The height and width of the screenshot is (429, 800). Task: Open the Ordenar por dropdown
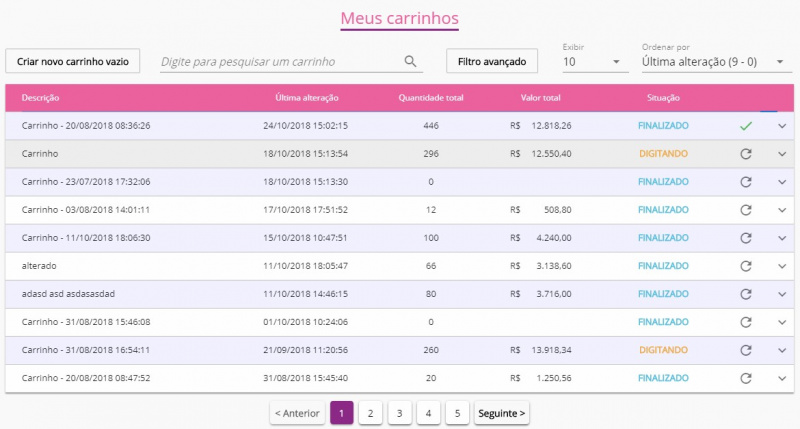pyautogui.click(x=716, y=62)
